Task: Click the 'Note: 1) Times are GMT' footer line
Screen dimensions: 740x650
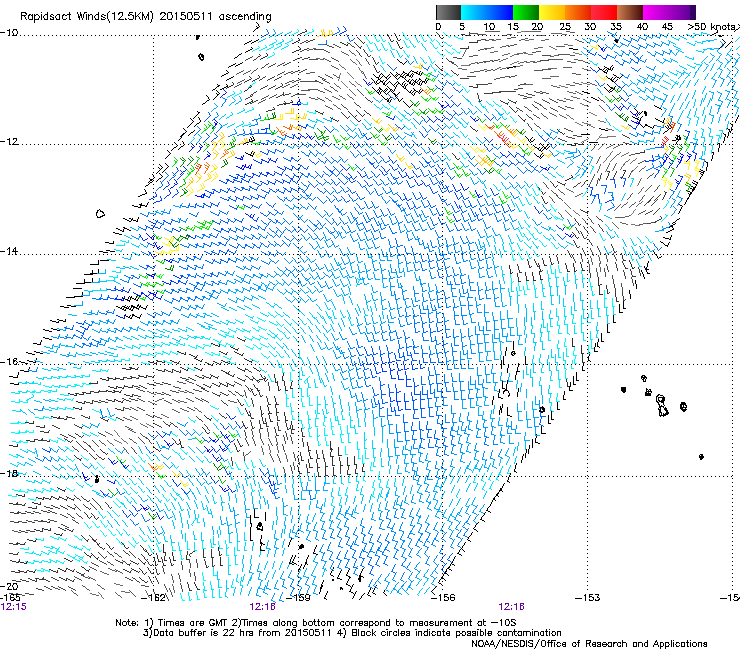Action: click(x=316, y=623)
